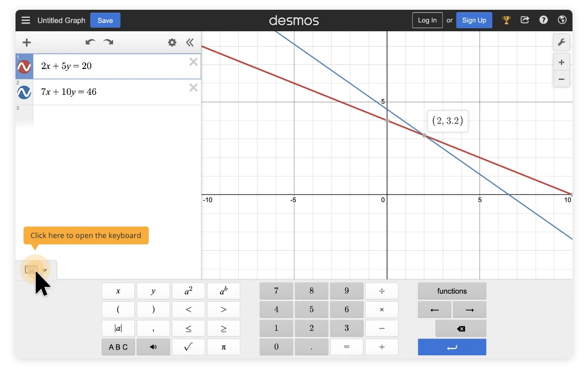Screen dimensions: 588x368
Task: Click the Add Item plus icon
Action: point(26,43)
